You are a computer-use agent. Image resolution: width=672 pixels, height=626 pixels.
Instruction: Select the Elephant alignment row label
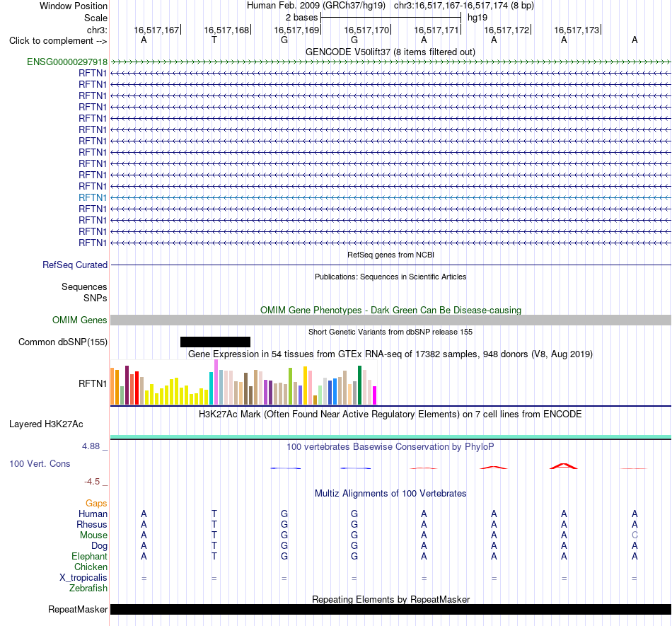point(90,556)
